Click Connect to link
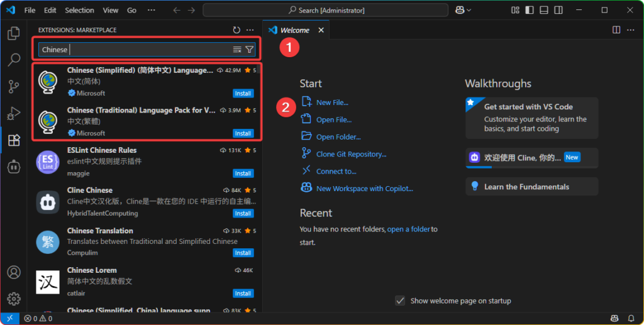The image size is (644, 325). click(x=336, y=172)
